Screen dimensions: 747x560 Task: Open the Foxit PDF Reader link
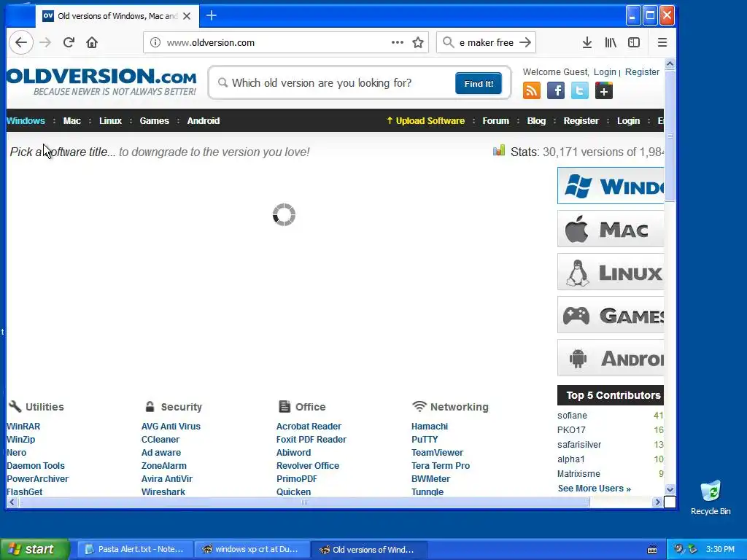(x=311, y=440)
